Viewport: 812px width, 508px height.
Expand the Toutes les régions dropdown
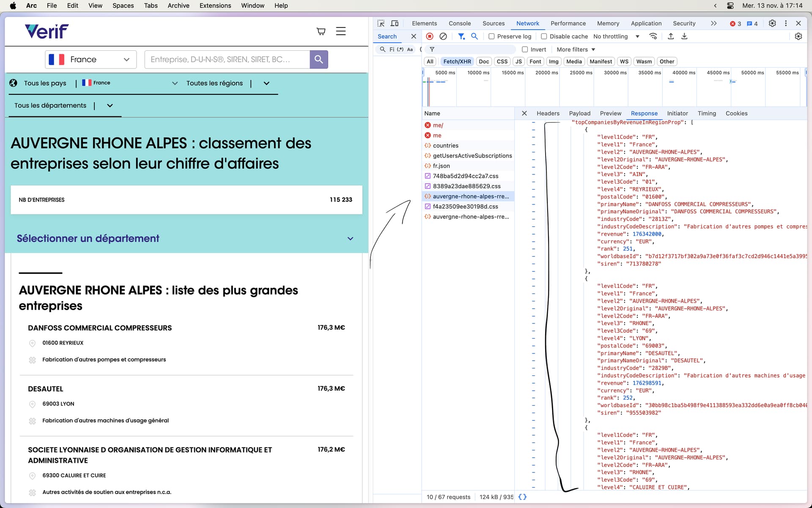(266, 83)
